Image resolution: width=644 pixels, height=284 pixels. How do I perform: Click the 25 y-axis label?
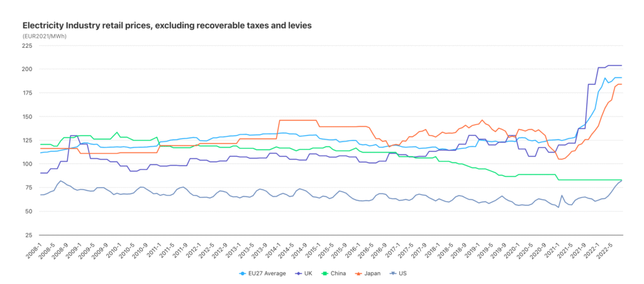(x=31, y=235)
